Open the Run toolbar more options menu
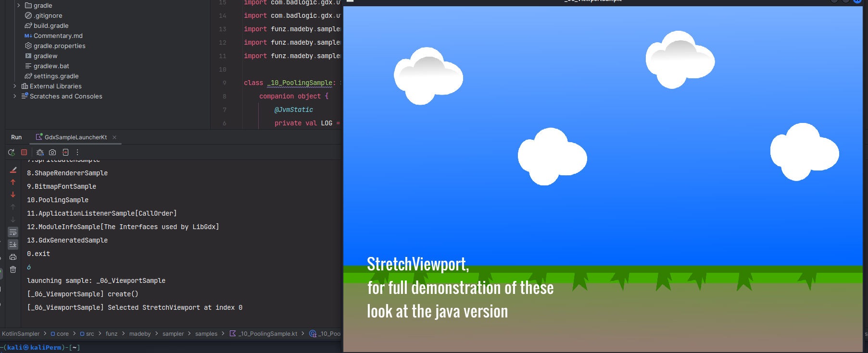Image resolution: width=868 pixels, height=353 pixels. pos(77,152)
